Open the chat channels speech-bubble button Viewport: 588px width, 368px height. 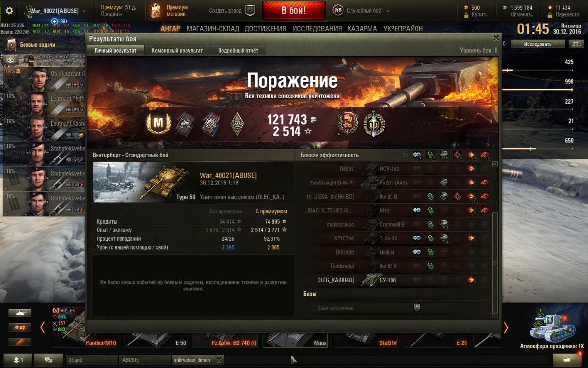[49, 360]
